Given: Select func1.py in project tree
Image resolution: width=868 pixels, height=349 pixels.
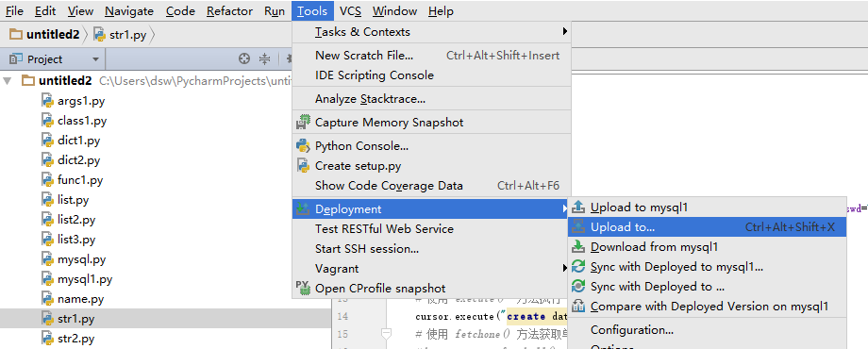Looking at the screenshot, I should 79,180.
